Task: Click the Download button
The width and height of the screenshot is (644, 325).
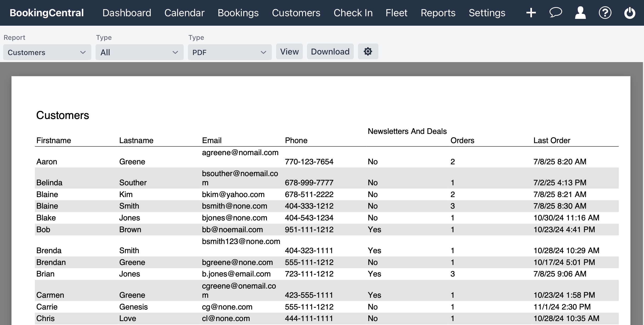Action: coord(330,51)
